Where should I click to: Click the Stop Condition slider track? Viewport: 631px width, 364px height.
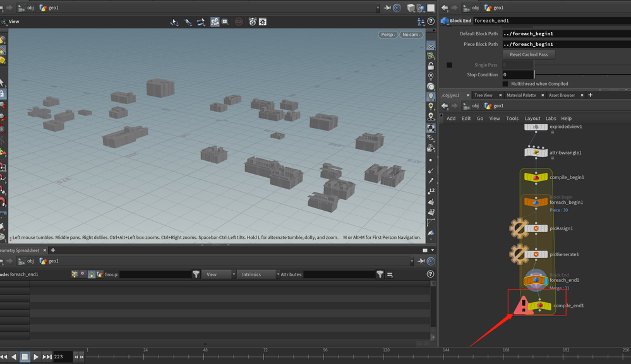(581, 74)
